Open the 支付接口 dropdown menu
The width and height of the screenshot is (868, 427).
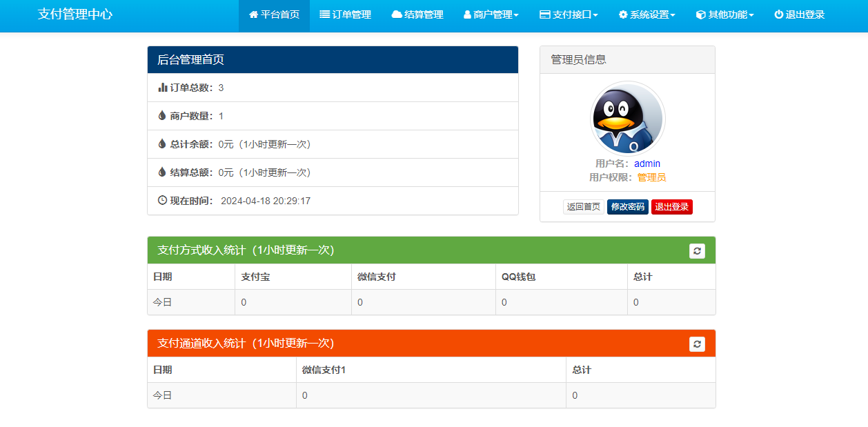click(569, 14)
